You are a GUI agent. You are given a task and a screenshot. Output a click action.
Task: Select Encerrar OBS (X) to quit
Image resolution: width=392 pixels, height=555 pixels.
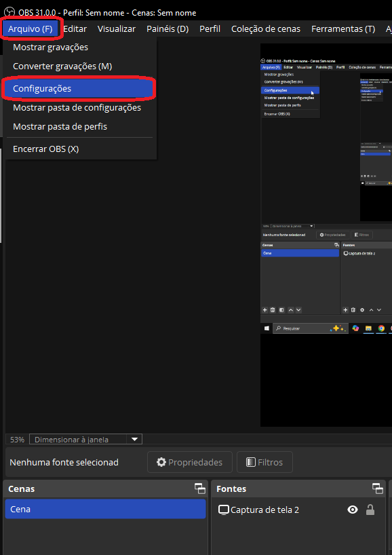click(x=80, y=149)
